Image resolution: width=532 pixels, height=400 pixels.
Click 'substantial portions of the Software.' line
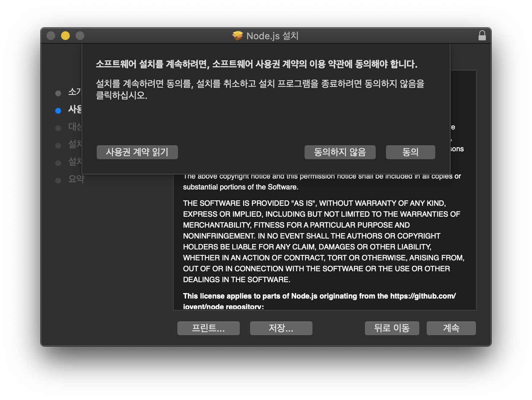coord(241,187)
